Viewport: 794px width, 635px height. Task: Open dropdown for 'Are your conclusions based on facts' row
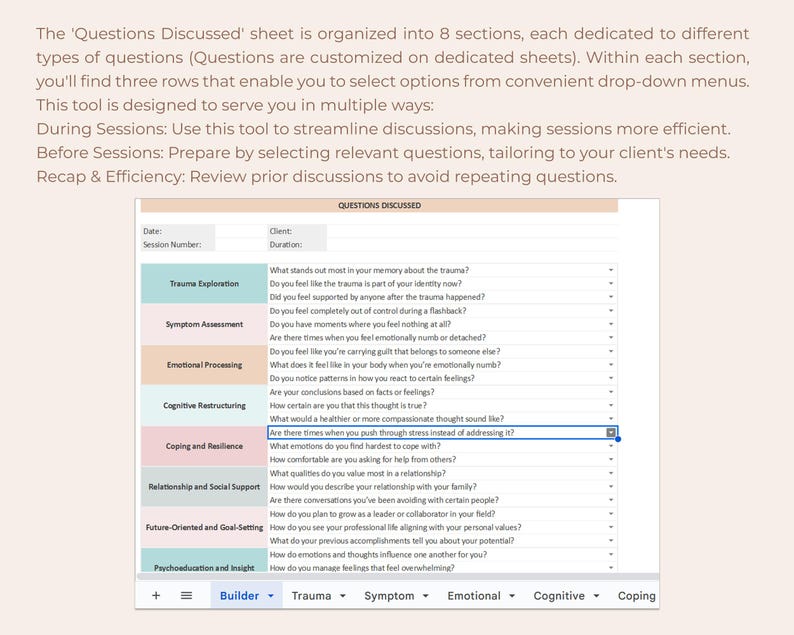[611, 392]
